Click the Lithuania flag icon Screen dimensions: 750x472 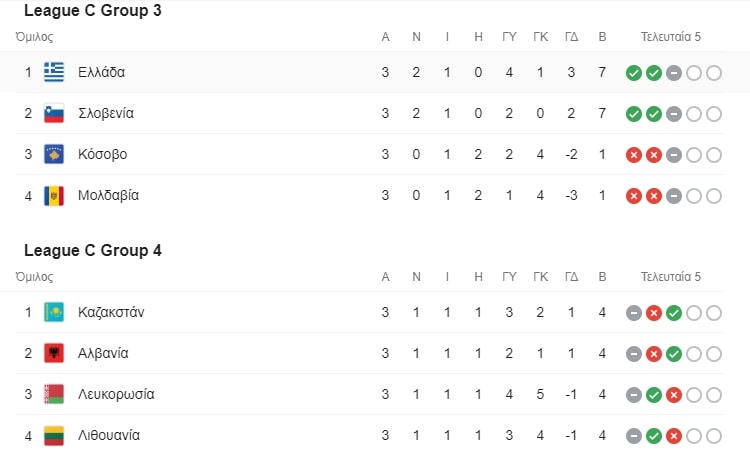point(54,436)
